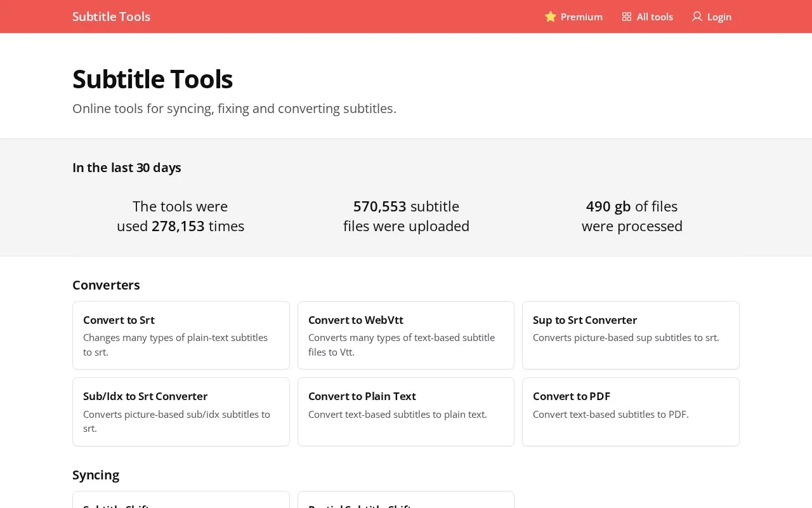Click the large Subtitle Tools page heading
The image size is (812, 508).
tap(153, 79)
